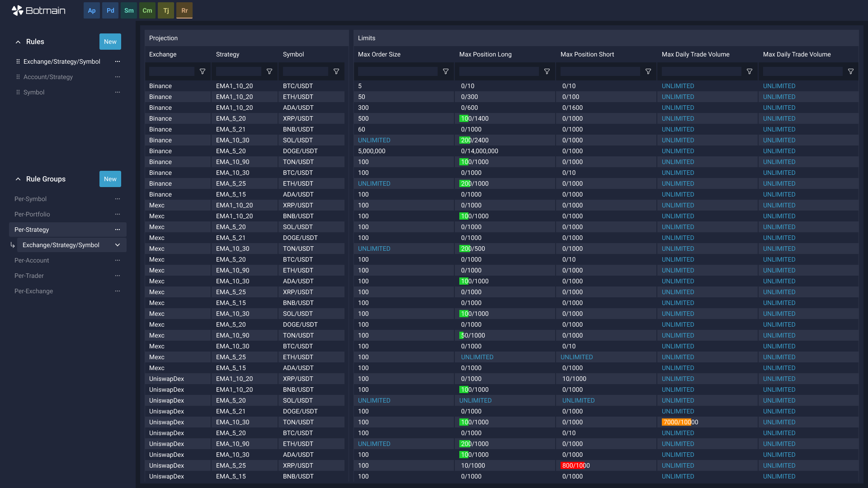This screenshot has width=868, height=488.
Task: Select the Per-Portfolio rule group
Action: 32,214
